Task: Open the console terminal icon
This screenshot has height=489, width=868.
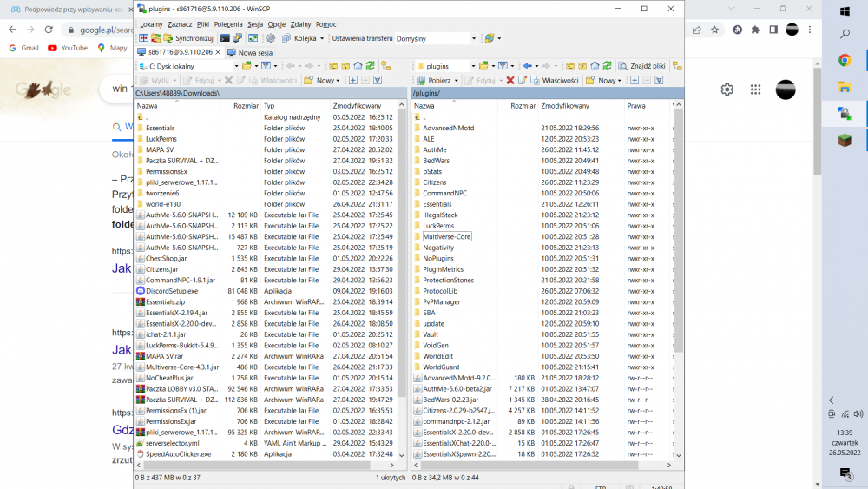Action: [x=225, y=38]
